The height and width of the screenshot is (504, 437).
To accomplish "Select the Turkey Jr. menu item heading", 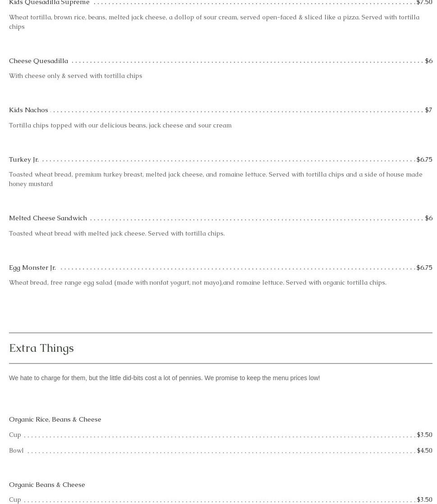I will click(24, 159).
